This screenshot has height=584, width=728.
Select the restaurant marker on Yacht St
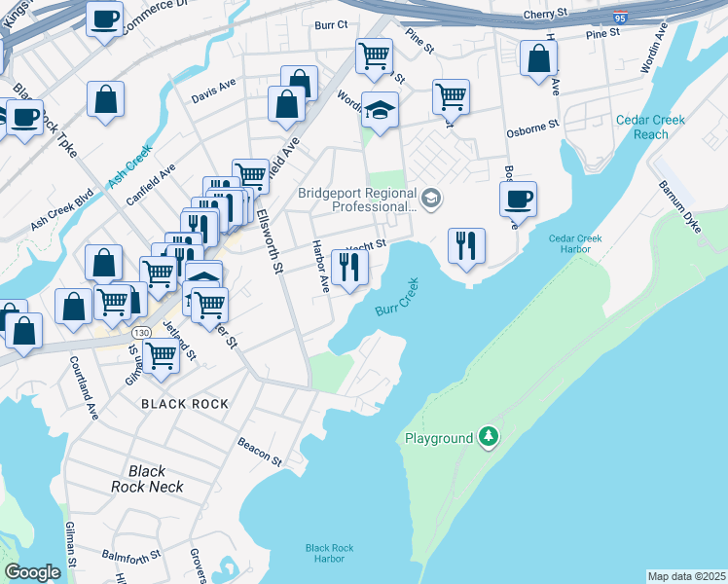349,270
